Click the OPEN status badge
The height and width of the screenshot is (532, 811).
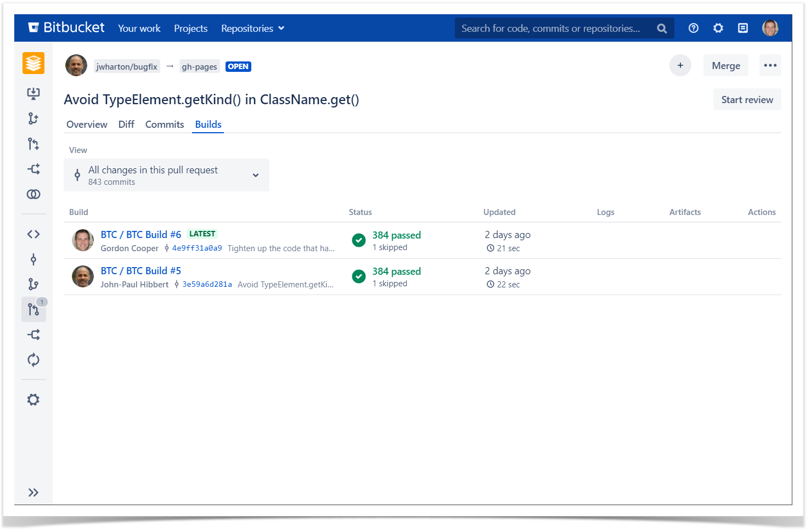(x=238, y=66)
